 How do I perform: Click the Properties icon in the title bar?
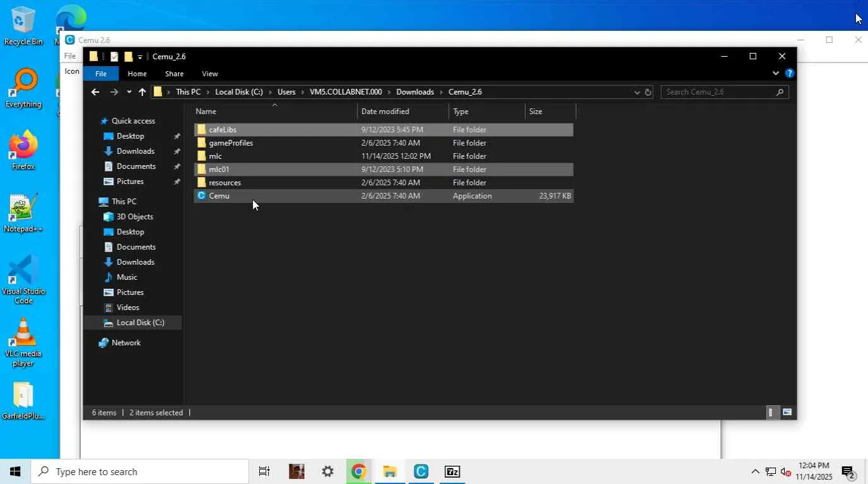[x=114, y=57]
